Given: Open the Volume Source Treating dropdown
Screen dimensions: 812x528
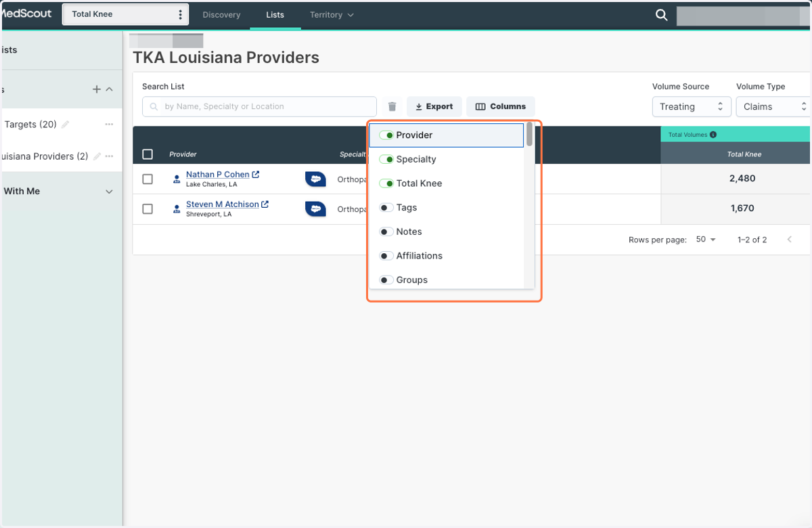Looking at the screenshot, I should pyautogui.click(x=692, y=107).
